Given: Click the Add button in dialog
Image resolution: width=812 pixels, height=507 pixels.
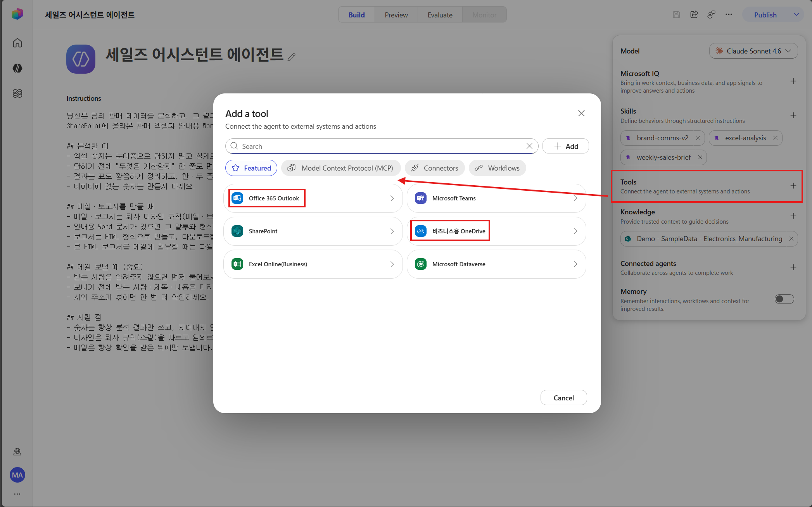Looking at the screenshot, I should (566, 146).
